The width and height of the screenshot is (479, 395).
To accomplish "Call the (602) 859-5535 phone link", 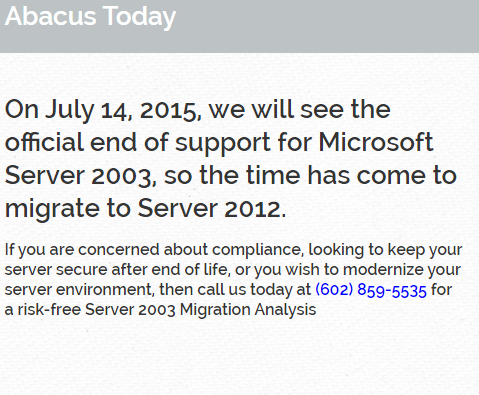I will coord(371,290).
